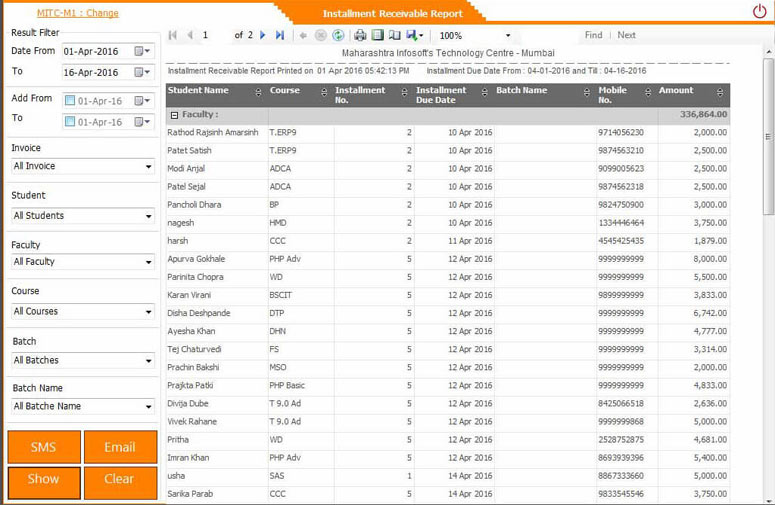Viewport: 775px width, 505px height.
Task: Sort by Mobile No. column
Action: tap(648, 92)
